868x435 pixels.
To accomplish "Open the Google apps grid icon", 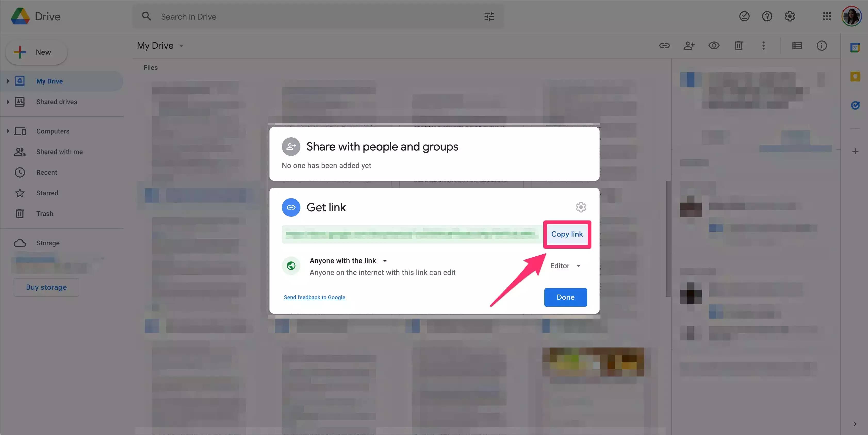I will pyautogui.click(x=826, y=16).
